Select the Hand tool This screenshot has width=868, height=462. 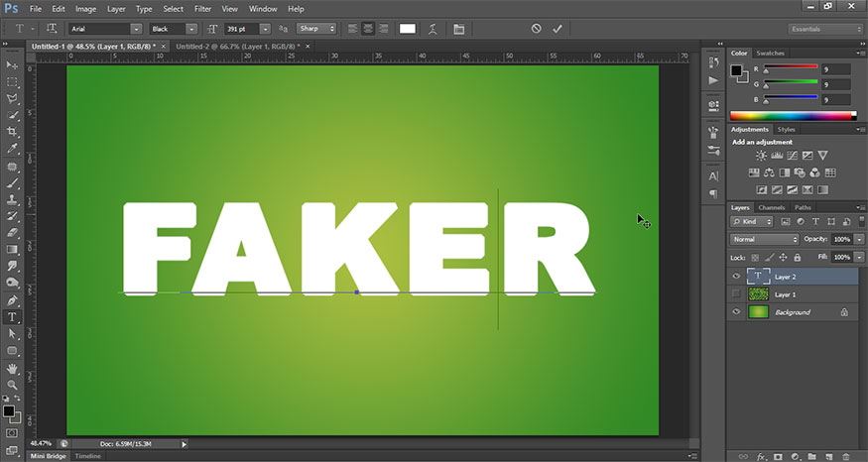click(13, 368)
